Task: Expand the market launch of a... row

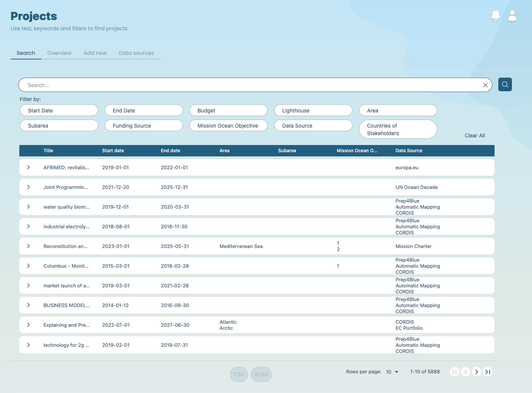Action: point(28,285)
